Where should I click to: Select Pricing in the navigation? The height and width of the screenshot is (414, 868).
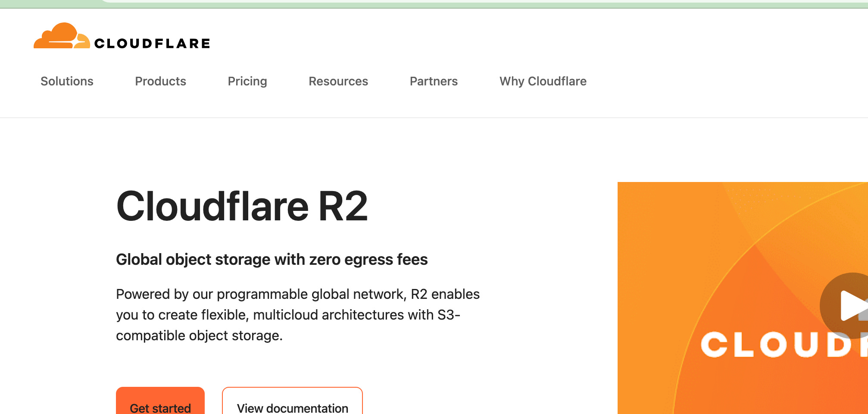pos(247,81)
